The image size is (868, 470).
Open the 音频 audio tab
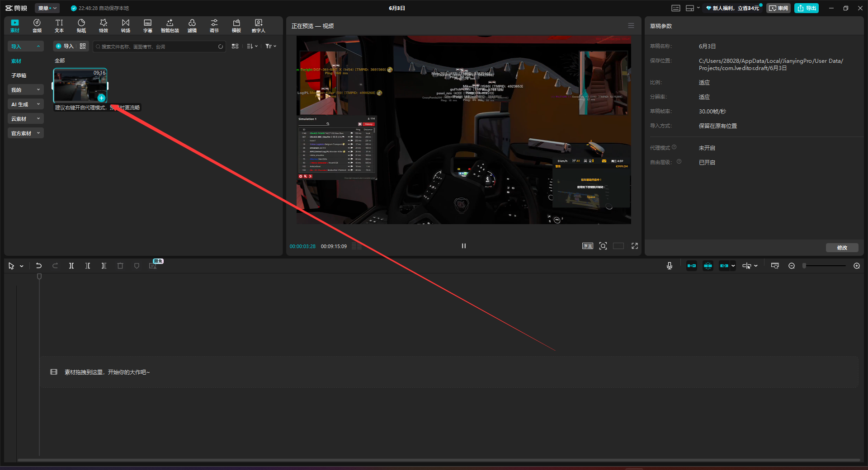(37, 26)
